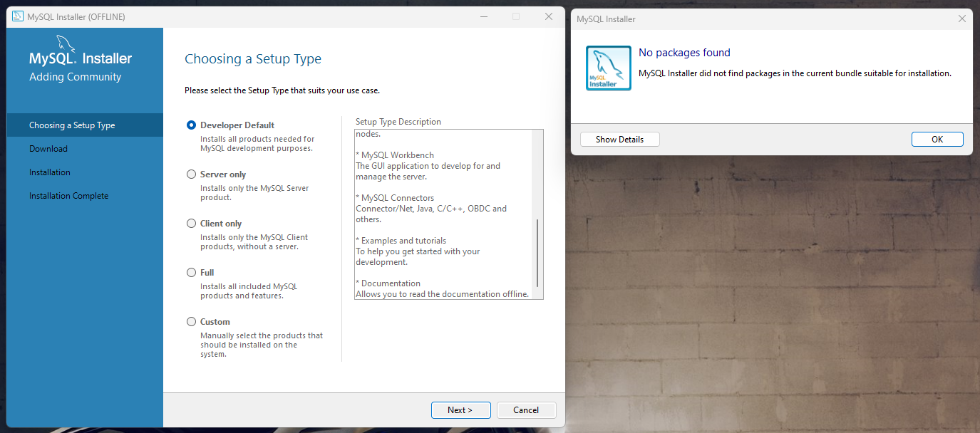Click Show Details in the dialog
This screenshot has height=433, width=980.
[x=620, y=140]
